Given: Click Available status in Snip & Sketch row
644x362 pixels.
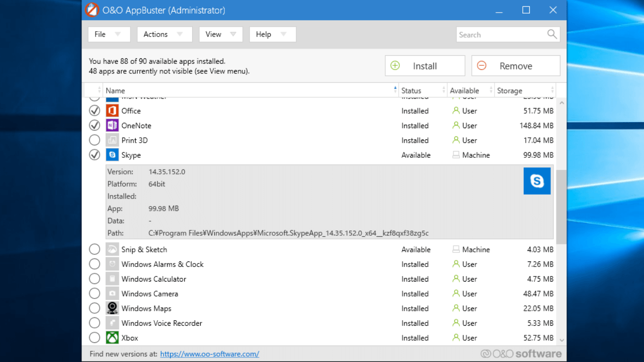Looking at the screenshot, I should (416, 249).
